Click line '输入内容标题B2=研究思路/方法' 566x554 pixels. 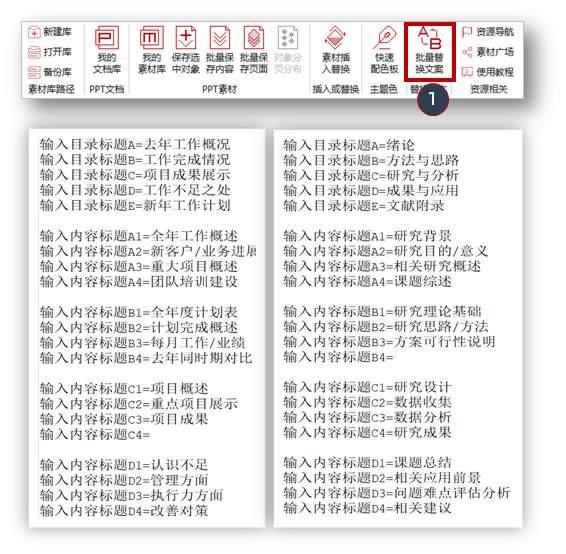pyautogui.click(x=386, y=326)
